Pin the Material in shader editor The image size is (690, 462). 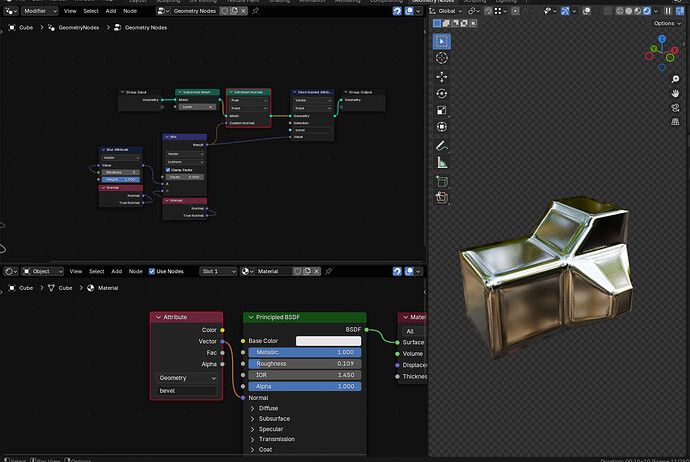click(x=328, y=271)
